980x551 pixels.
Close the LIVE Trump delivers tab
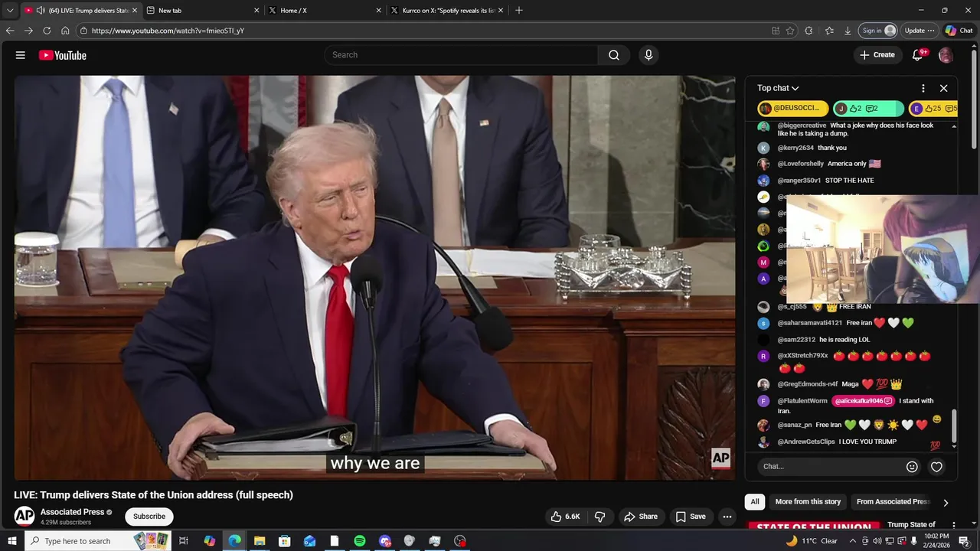click(135, 10)
